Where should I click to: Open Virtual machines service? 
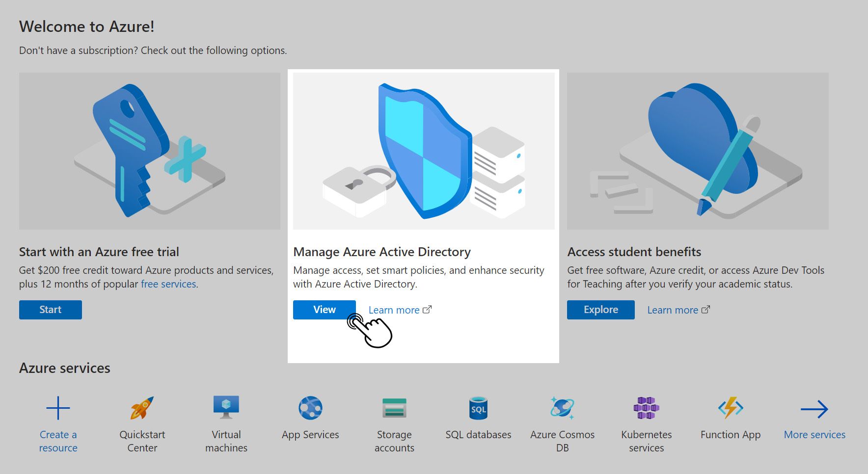(x=226, y=422)
